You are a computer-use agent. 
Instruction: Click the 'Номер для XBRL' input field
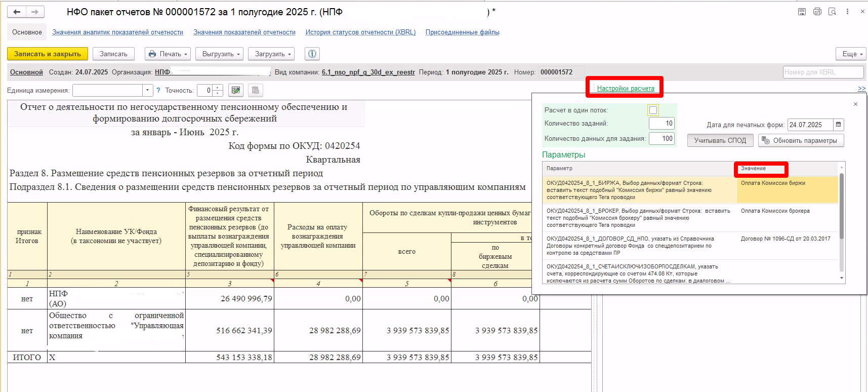click(823, 72)
